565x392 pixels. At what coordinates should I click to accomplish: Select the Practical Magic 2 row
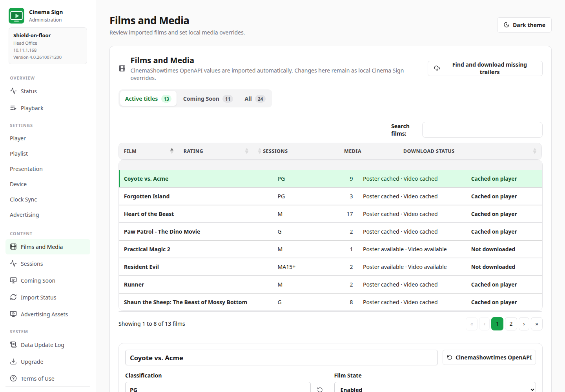click(330, 249)
